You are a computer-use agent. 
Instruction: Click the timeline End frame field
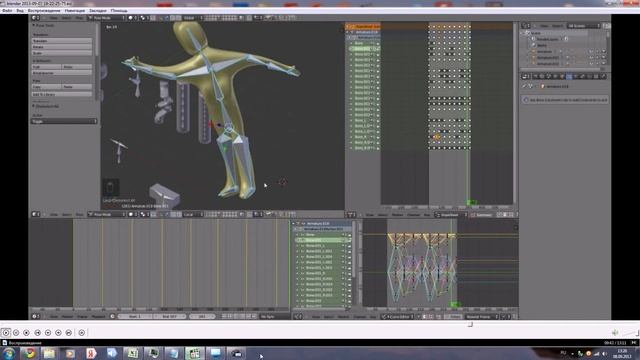[169, 316]
